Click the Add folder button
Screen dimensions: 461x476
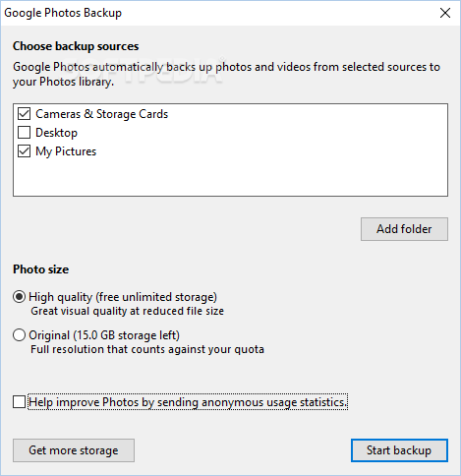pyautogui.click(x=404, y=229)
